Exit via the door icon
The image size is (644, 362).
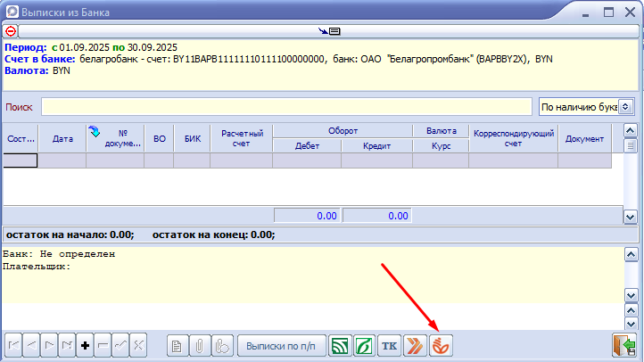tap(623, 345)
